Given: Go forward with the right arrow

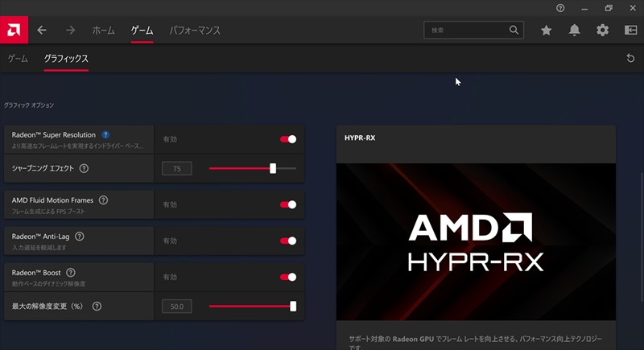Looking at the screenshot, I should (x=70, y=30).
